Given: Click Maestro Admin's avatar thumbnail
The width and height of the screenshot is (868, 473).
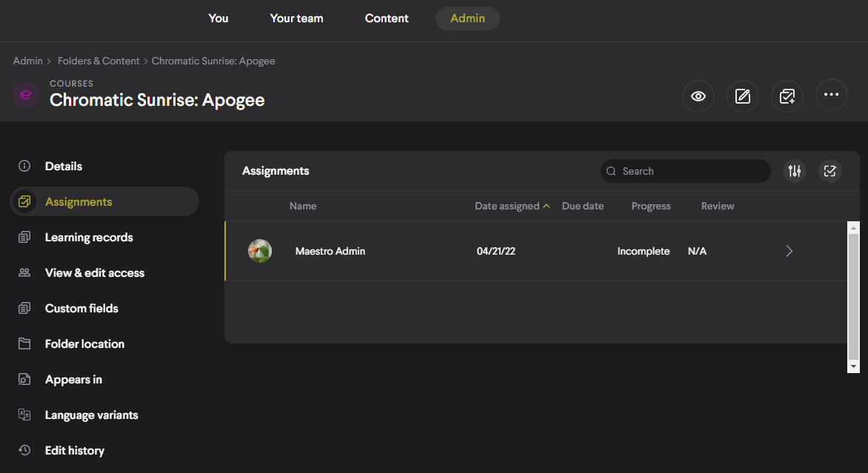Looking at the screenshot, I should (x=260, y=251).
